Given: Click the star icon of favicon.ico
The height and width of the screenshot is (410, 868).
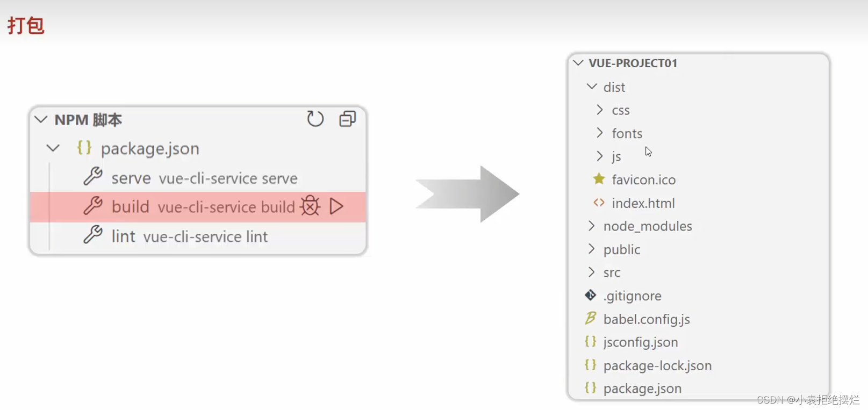Looking at the screenshot, I should pyautogui.click(x=599, y=179).
